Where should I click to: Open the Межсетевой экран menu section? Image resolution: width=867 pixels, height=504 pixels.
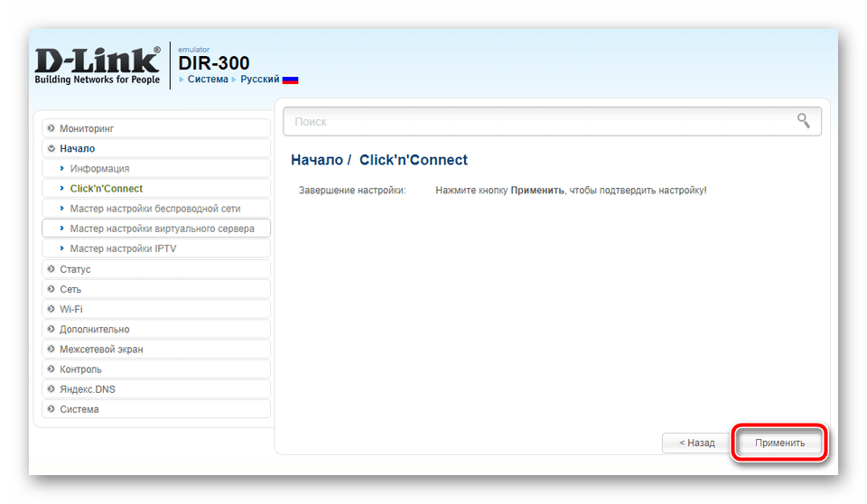click(x=156, y=349)
